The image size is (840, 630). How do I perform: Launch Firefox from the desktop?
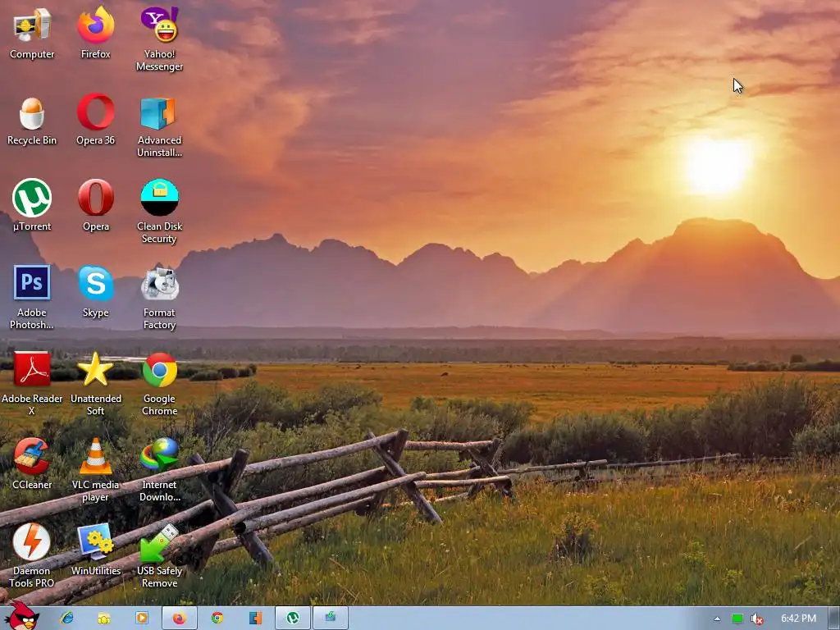tap(95, 33)
